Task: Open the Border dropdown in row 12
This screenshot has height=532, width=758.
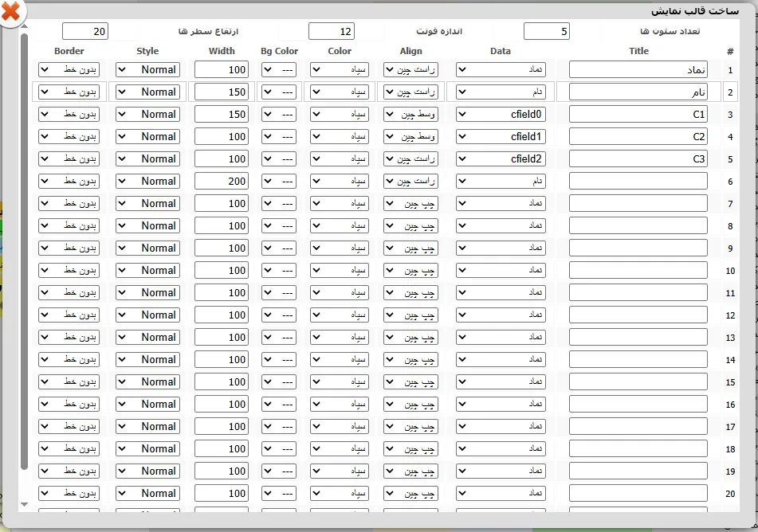Action: click(x=69, y=315)
